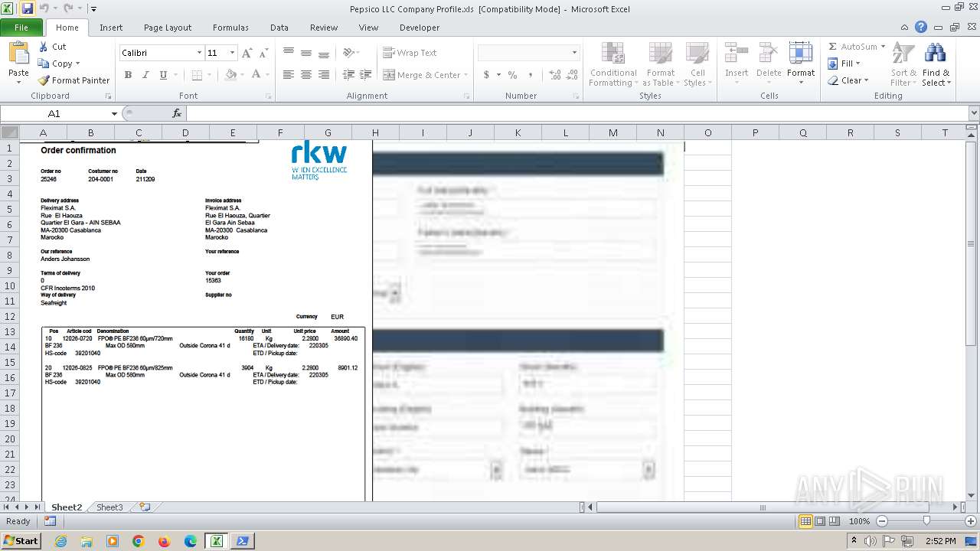Image resolution: width=980 pixels, height=551 pixels.
Task: Toggle Top Align vertical alignment
Action: coord(288,53)
